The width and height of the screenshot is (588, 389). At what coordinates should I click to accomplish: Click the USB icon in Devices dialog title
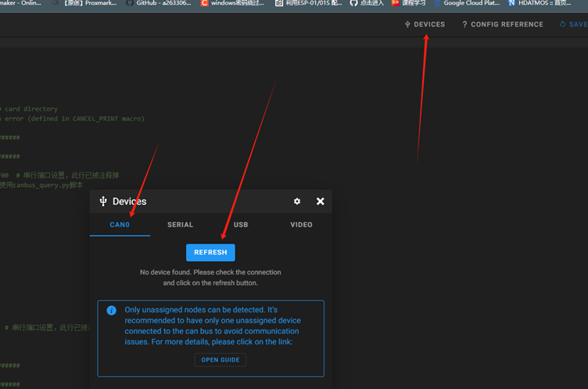pos(103,201)
